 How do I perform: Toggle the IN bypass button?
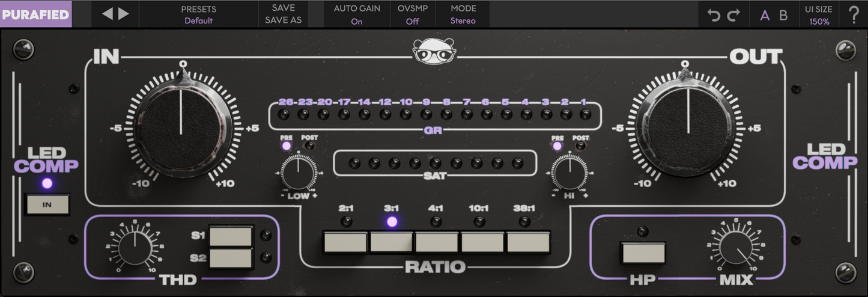coord(47,205)
